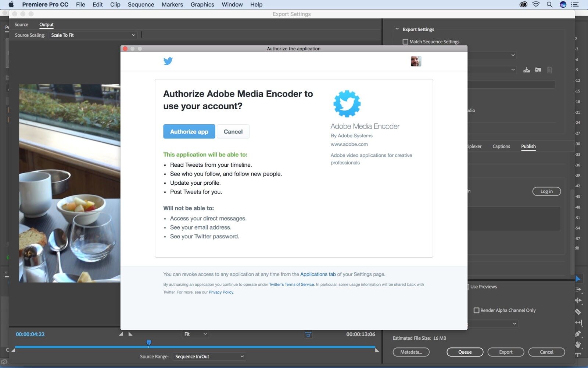Click the Import Preset icon in Export Settings
The width and height of the screenshot is (588, 368).
coord(538,70)
